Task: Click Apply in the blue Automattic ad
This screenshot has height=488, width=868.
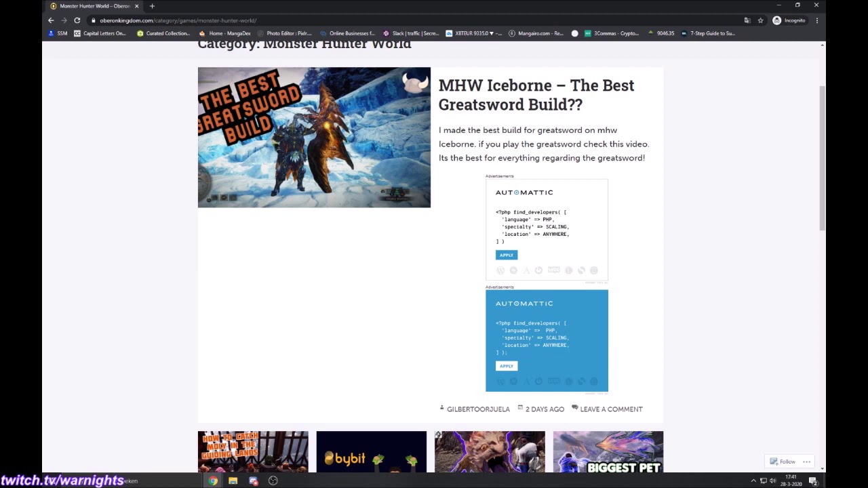Action: tap(507, 366)
